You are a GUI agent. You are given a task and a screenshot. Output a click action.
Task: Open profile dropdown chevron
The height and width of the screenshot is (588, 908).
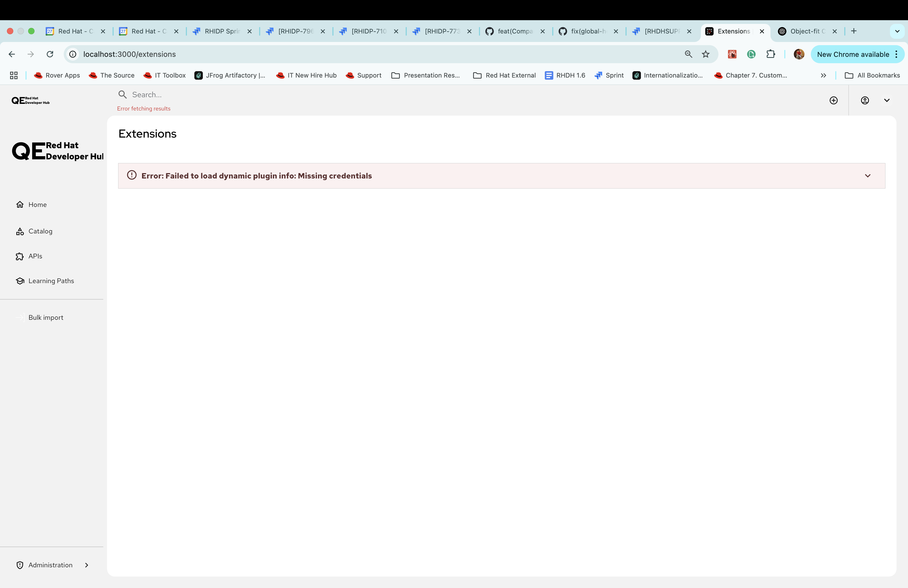tap(887, 100)
